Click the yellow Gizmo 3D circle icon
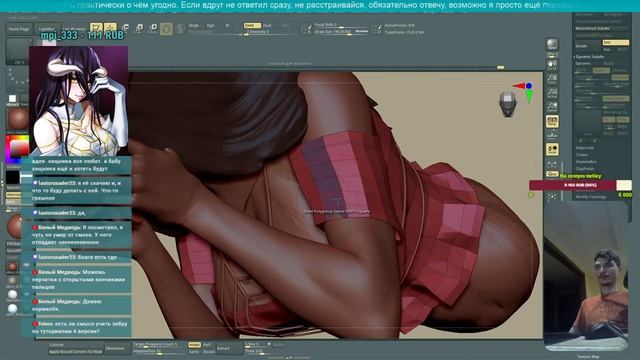The image size is (640, 360). tap(166, 29)
